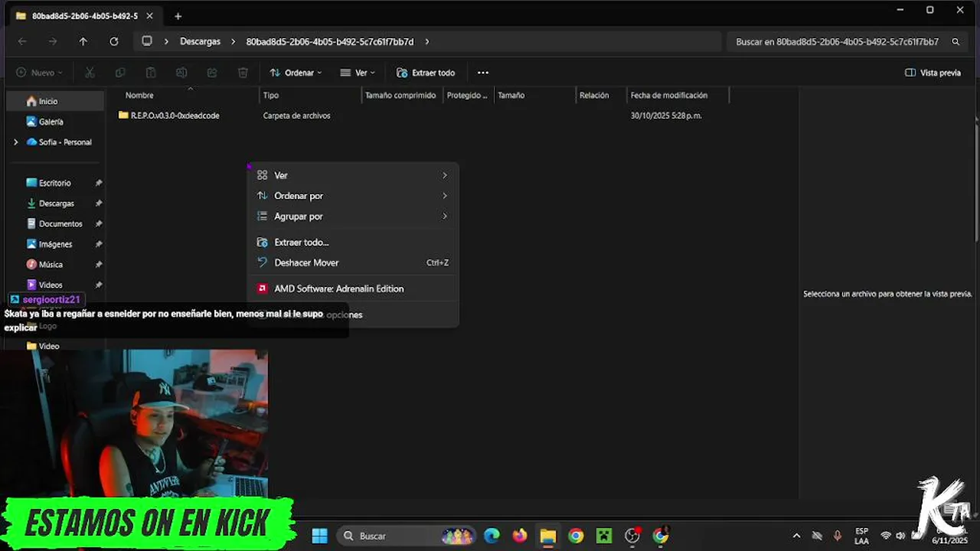Open the Ordenar por submenu
This screenshot has width=980, height=551.
tap(353, 196)
